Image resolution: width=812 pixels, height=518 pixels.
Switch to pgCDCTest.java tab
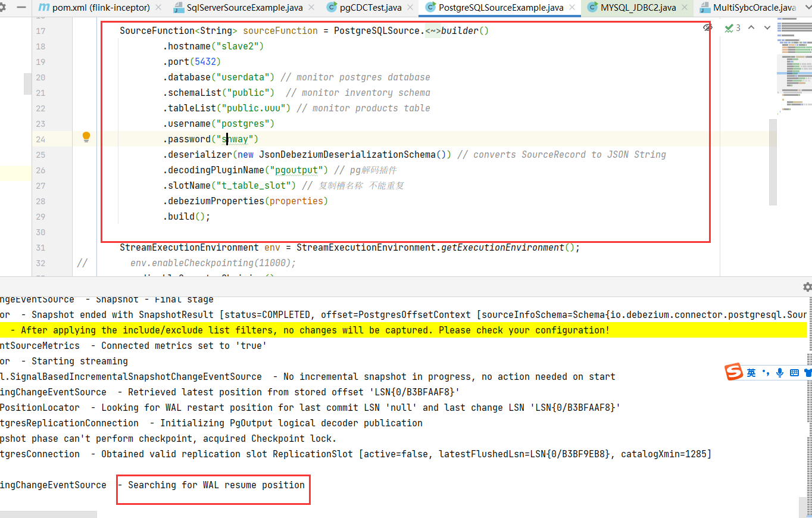click(371, 8)
